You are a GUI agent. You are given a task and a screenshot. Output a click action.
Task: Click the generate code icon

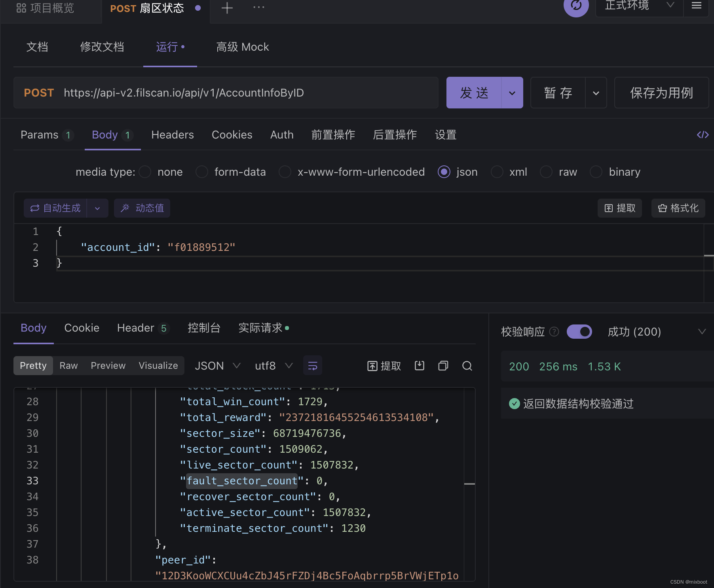tap(703, 135)
